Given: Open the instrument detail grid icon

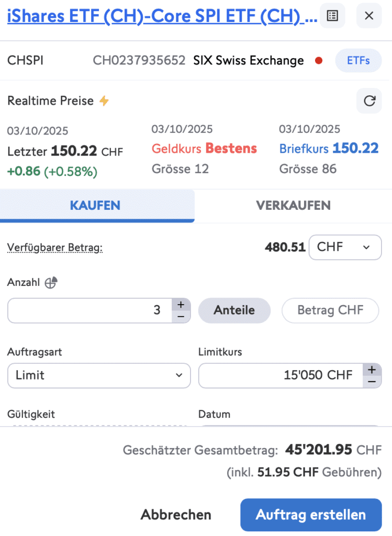Looking at the screenshot, I should 332,16.
